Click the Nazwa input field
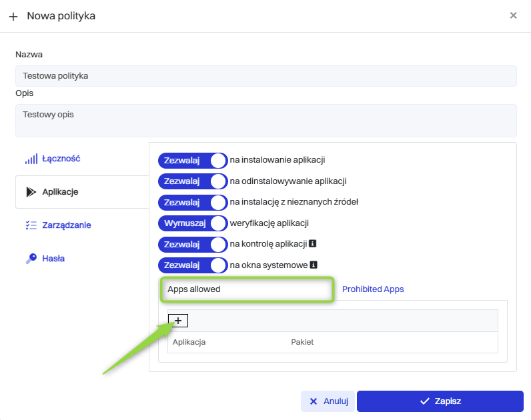The height and width of the screenshot is (420, 531). 265,76
